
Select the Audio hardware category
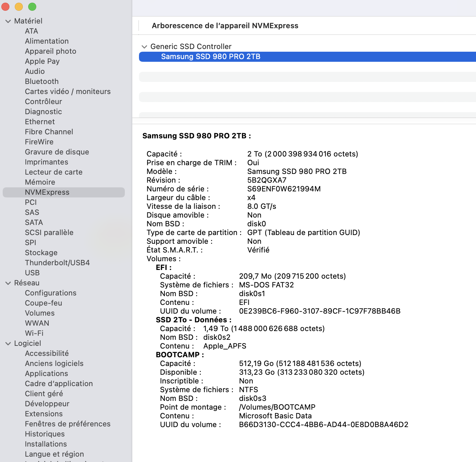[35, 71]
